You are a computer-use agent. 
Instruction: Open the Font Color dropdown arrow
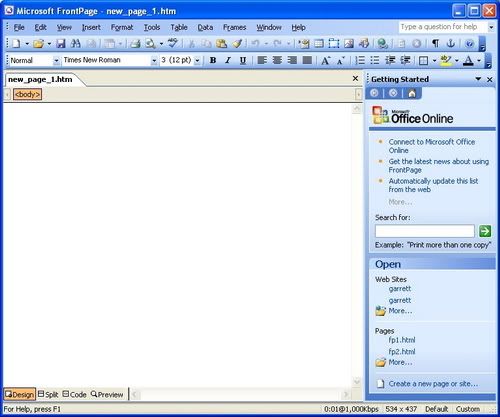479,60
